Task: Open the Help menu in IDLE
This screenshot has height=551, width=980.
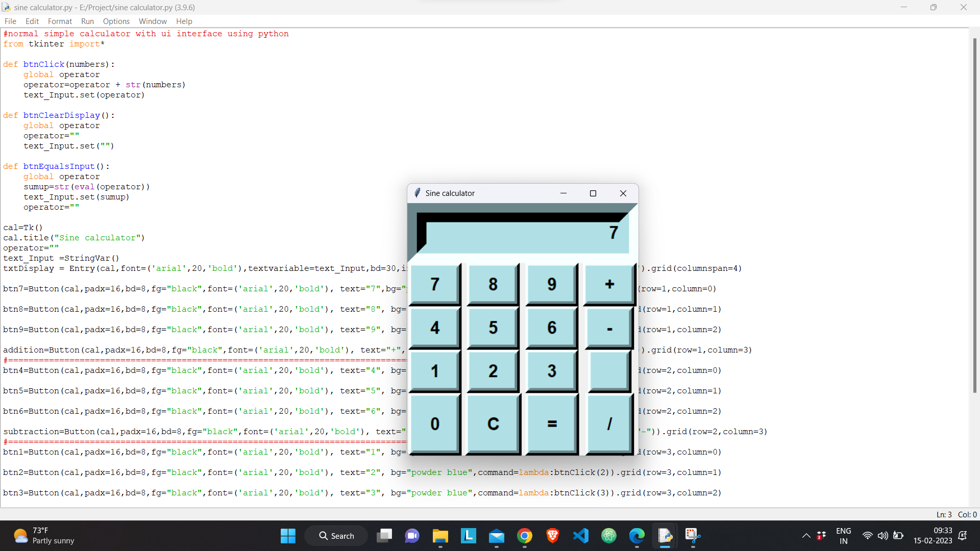Action: point(184,21)
